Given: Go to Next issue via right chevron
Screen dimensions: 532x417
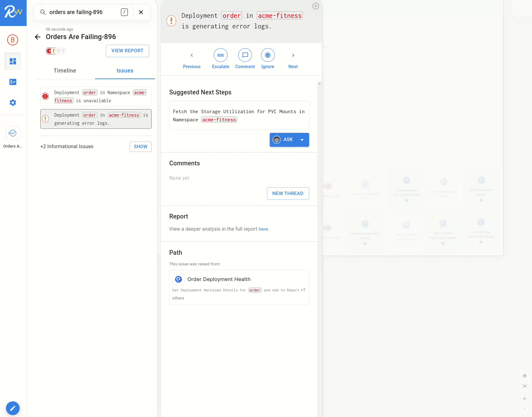Looking at the screenshot, I should [293, 55].
